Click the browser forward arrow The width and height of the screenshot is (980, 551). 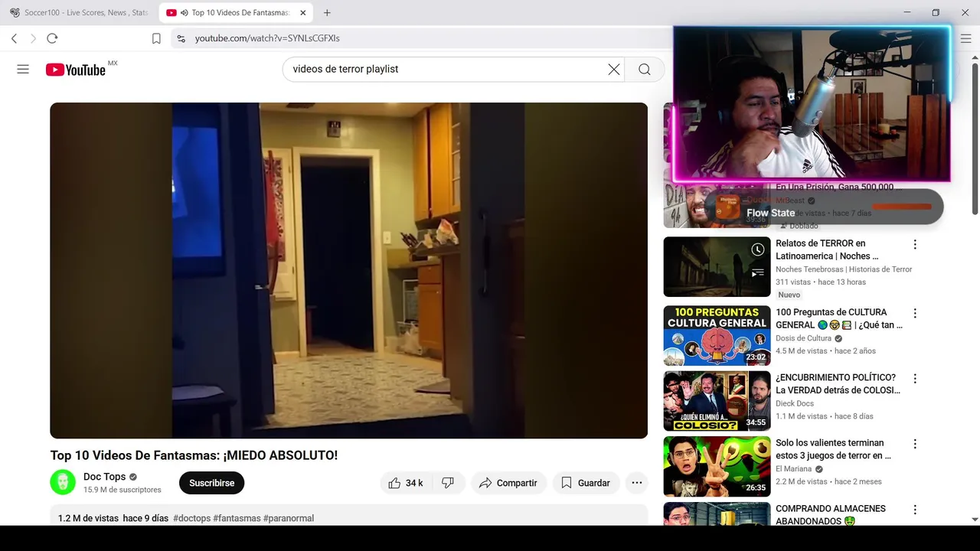coord(33,38)
